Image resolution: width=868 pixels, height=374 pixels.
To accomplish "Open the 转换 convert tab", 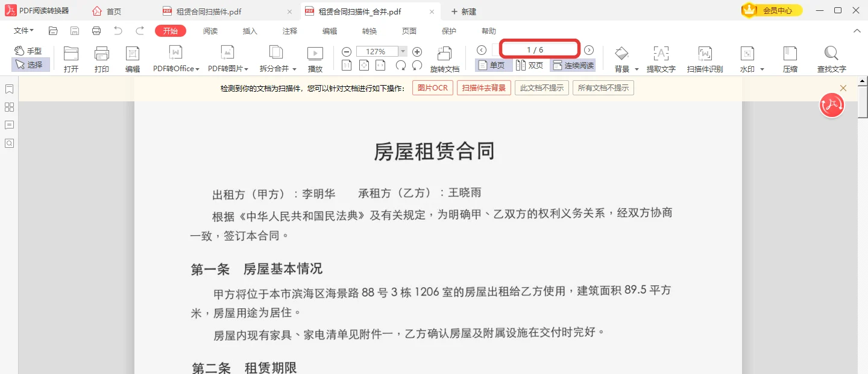I will point(370,31).
